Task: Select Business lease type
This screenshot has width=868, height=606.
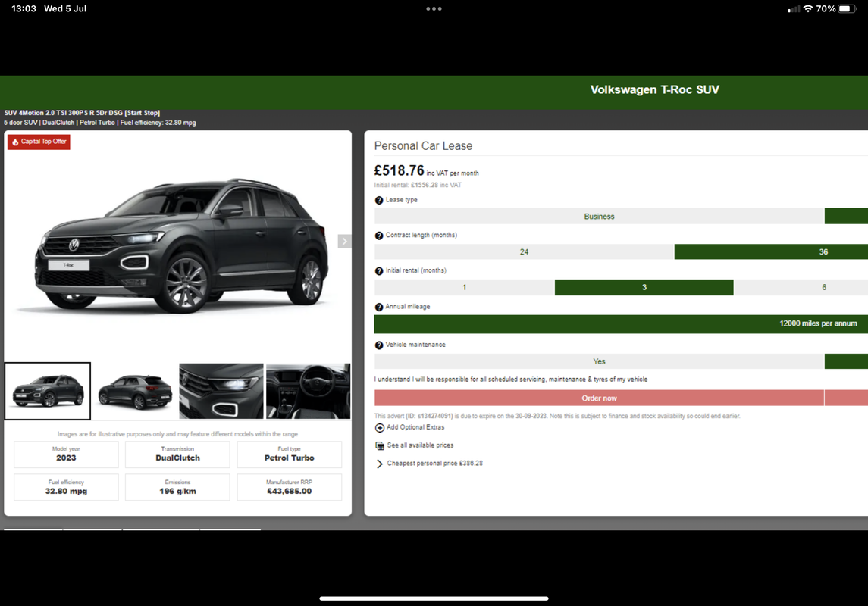Action: point(599,216)
